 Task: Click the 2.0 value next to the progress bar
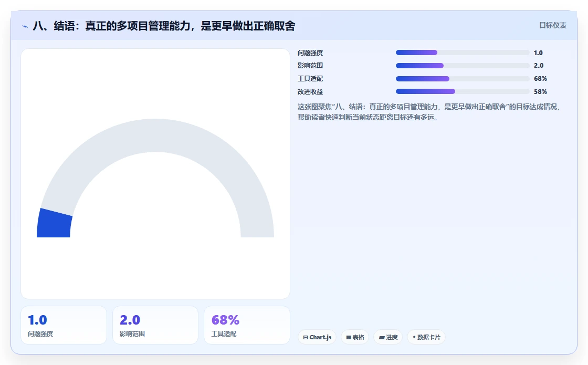539,66
